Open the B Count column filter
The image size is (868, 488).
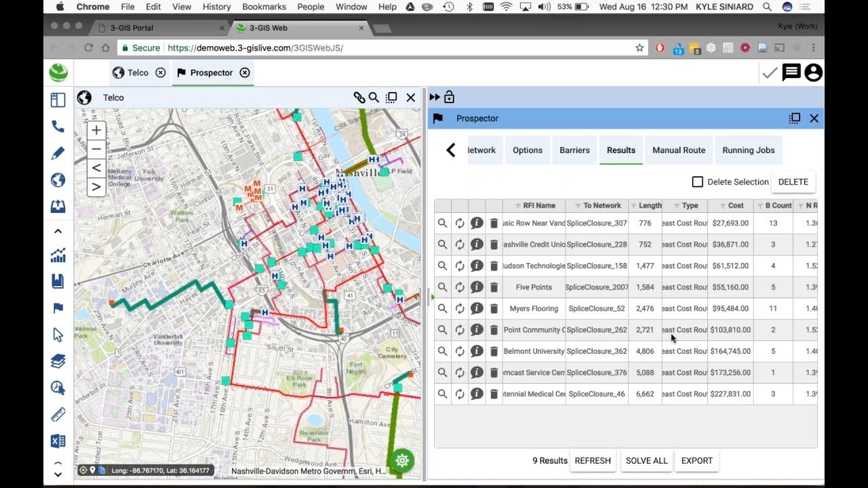pos(760,206)
